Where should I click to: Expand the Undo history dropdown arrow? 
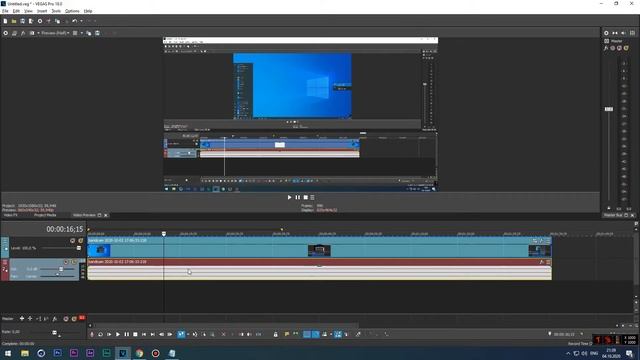click(81, 21)
